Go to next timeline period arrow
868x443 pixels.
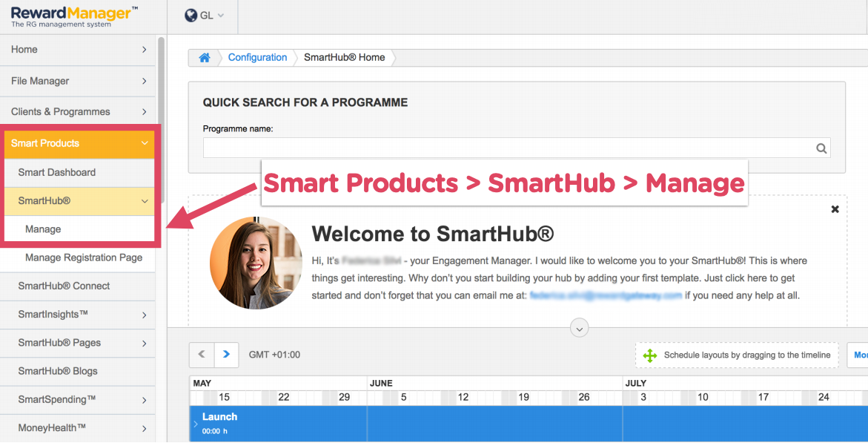click(226, 355)
